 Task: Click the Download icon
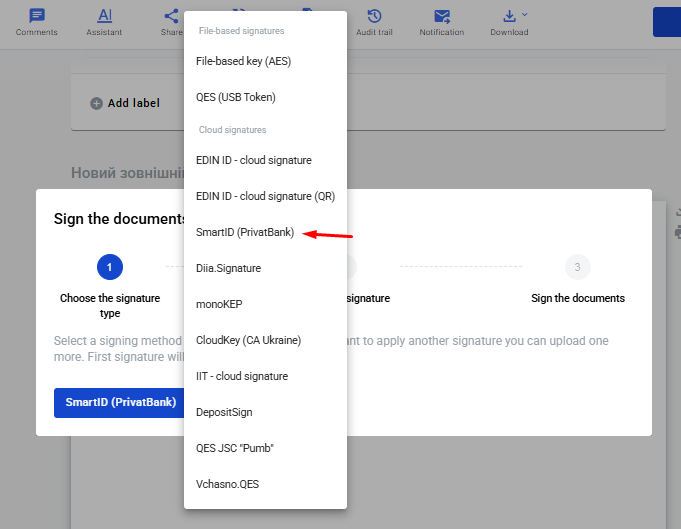[509, 16]
